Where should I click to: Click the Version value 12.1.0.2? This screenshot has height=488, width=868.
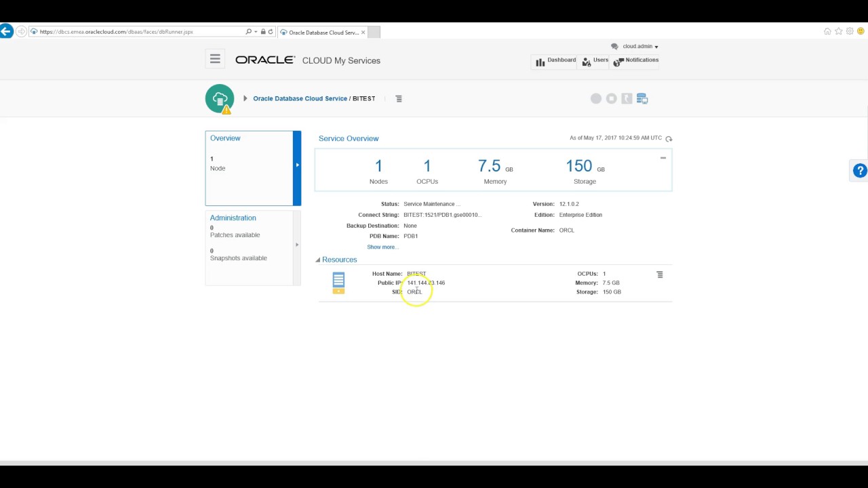click(569, 204)
